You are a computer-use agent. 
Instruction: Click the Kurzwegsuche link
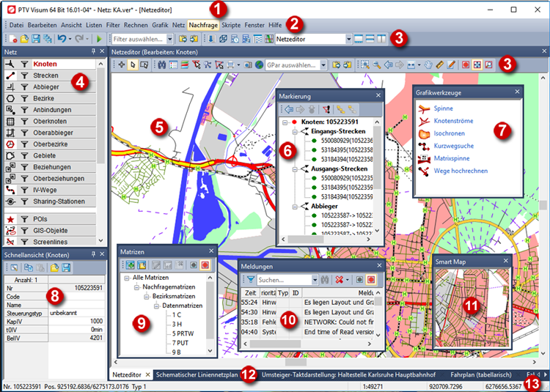click(x=454, y=145)
